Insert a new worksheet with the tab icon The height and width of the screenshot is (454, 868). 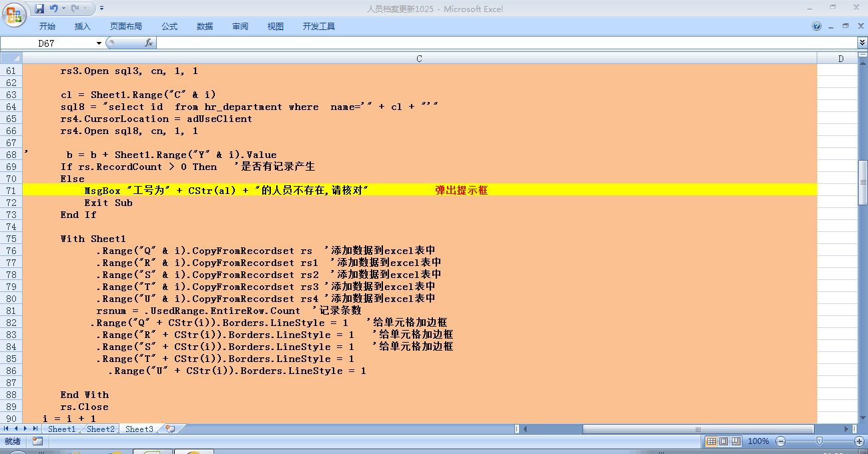coord(170,429)
